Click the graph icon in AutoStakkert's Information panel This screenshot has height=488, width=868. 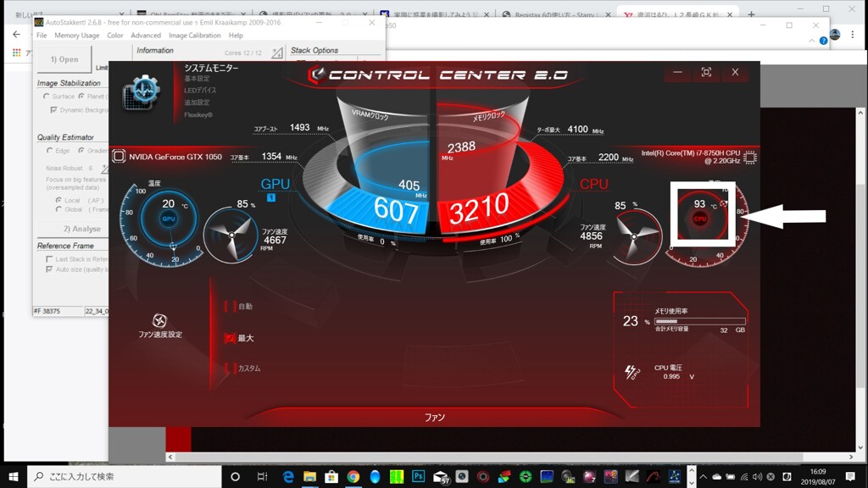coord(277,53)
